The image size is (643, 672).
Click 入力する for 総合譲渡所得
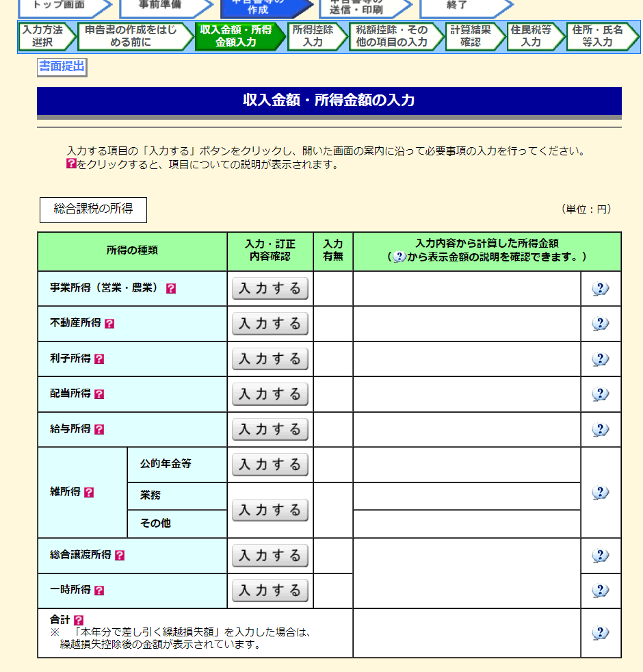pyautogui.click(x=270, y=556)
